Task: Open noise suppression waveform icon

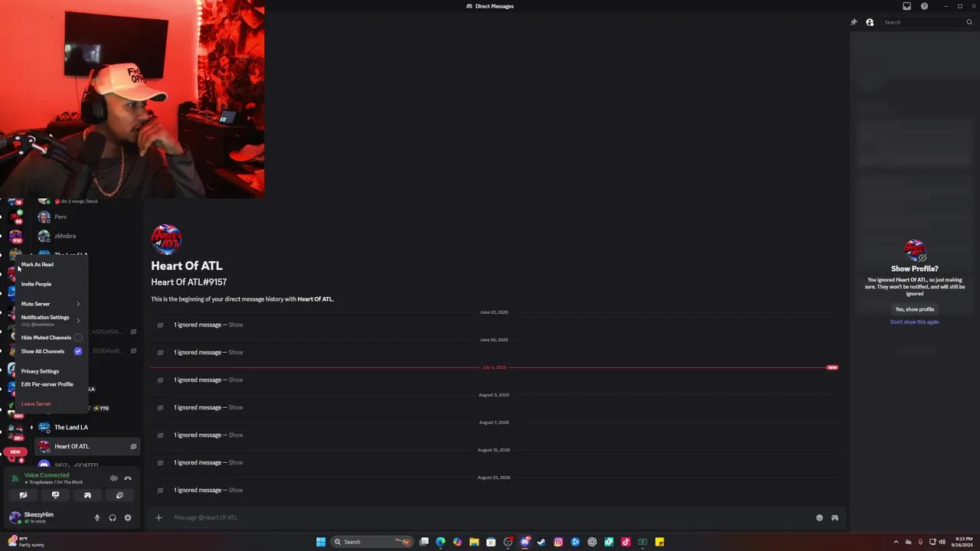Action: click(x=113, y=478)
